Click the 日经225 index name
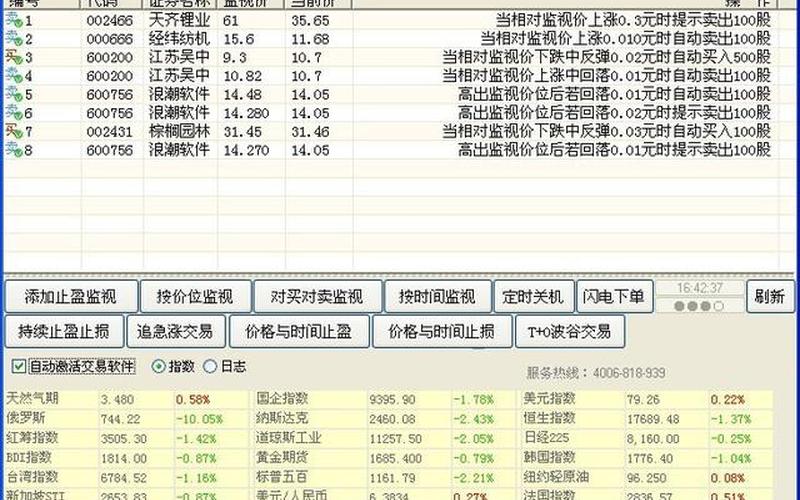 click(x=546, y=438)
